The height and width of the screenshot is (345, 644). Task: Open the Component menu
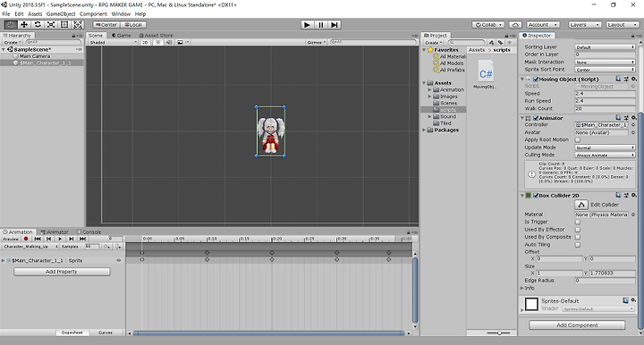[93, 14]
